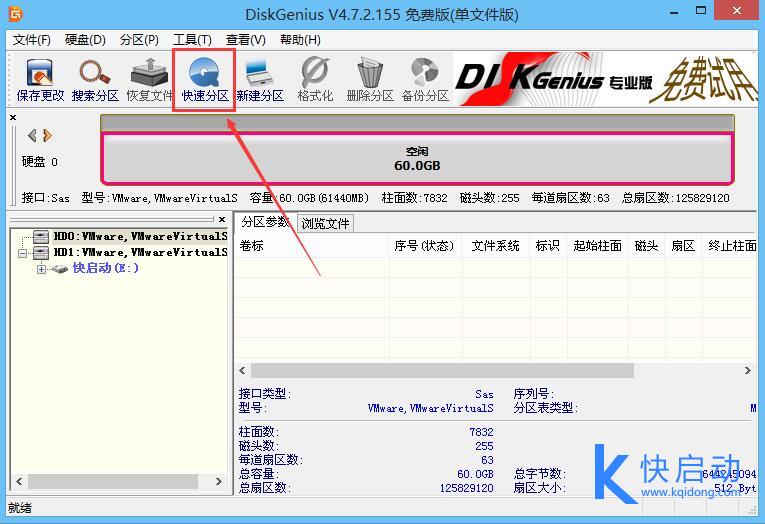Screen dimensions: 765x524
Task: Click the 60.0GB free space disk bar
Action: tap(417, 159)
